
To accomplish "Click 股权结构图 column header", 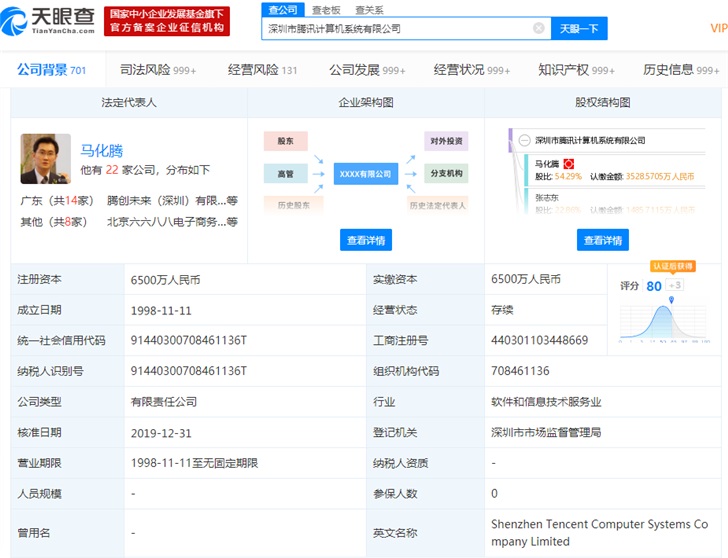I will pos(603,103).
